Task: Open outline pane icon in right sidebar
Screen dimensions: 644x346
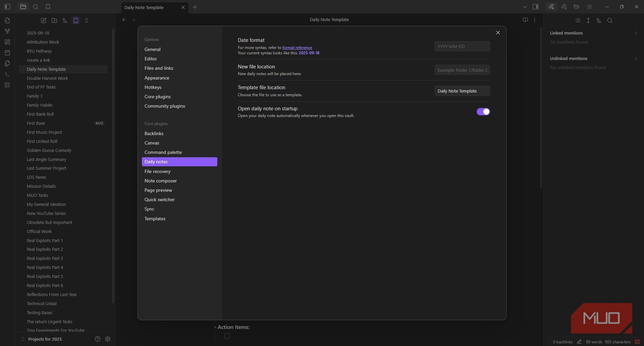Action: (x=589, y=7)
